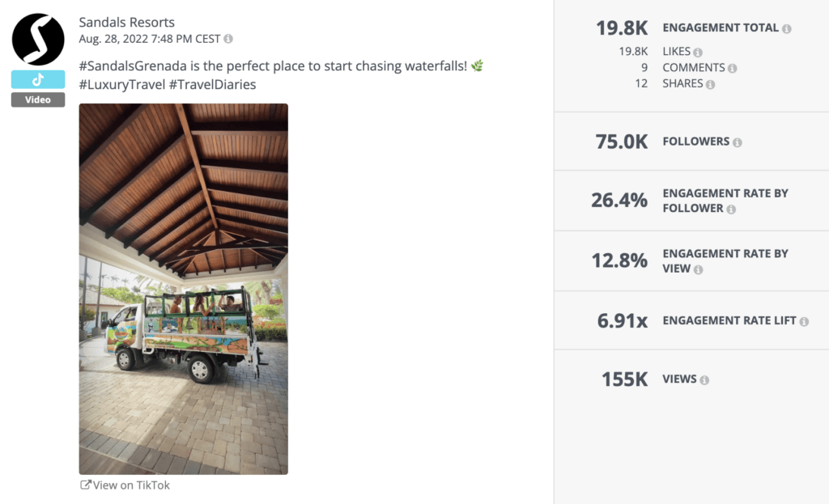Click the TikTok platform icon badge

point(37,78)
